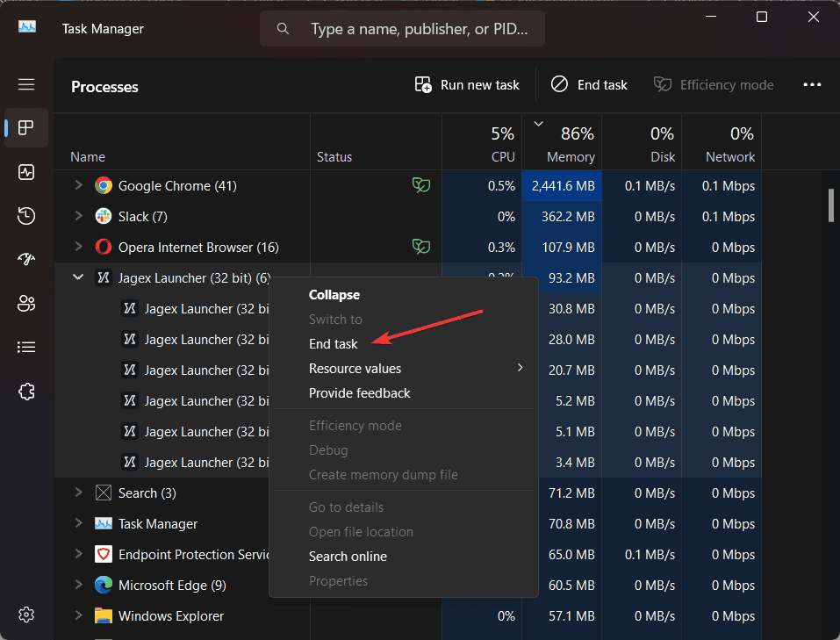This screenshot has width=840, height=640.
Task: Open Task Manager settings gear
Action: [26, 615]
